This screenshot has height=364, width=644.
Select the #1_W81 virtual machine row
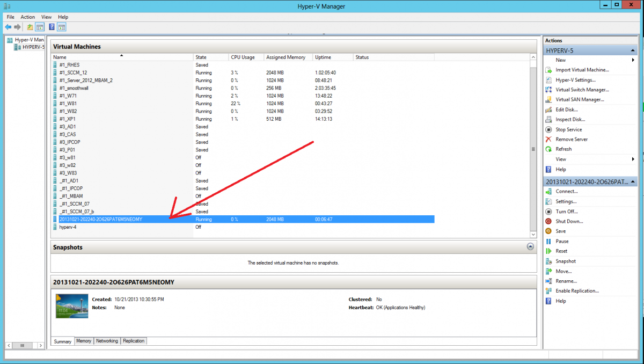[x=243, y=104]
